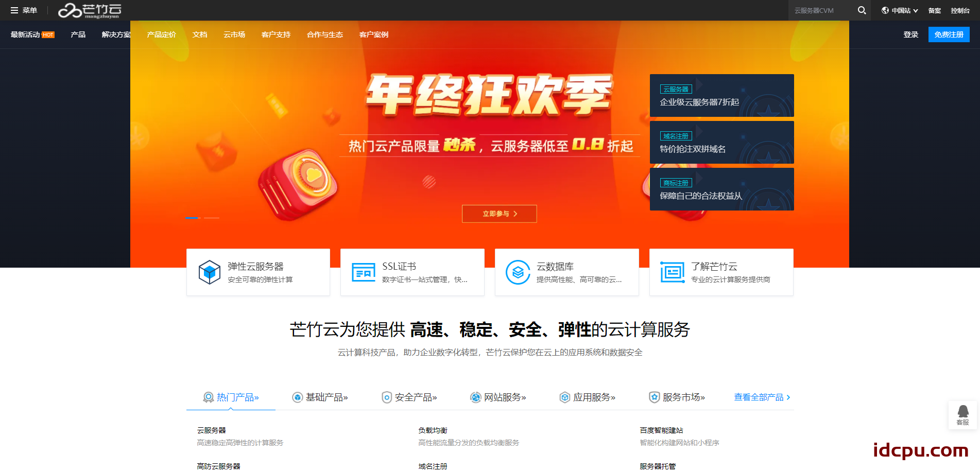Open the 客户支持 menu item

coord(276,34)
